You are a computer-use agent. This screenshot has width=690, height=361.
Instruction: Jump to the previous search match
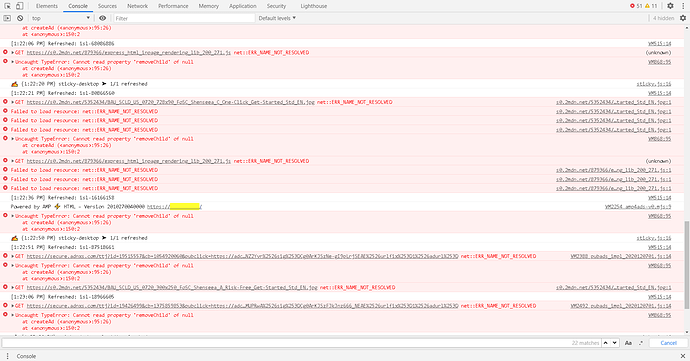point(606,343)
